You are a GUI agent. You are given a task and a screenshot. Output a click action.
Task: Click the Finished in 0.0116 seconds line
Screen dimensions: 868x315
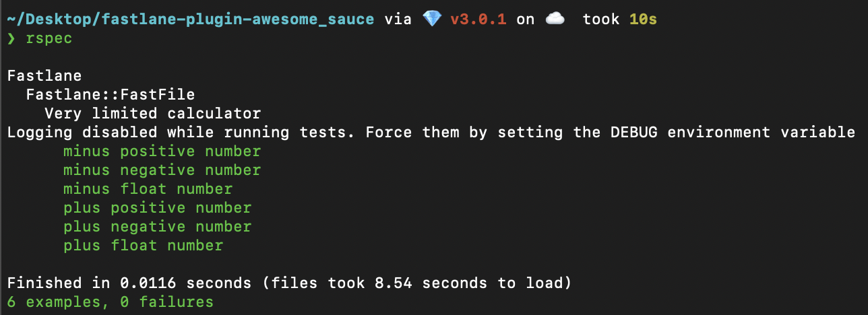point(289,283)
